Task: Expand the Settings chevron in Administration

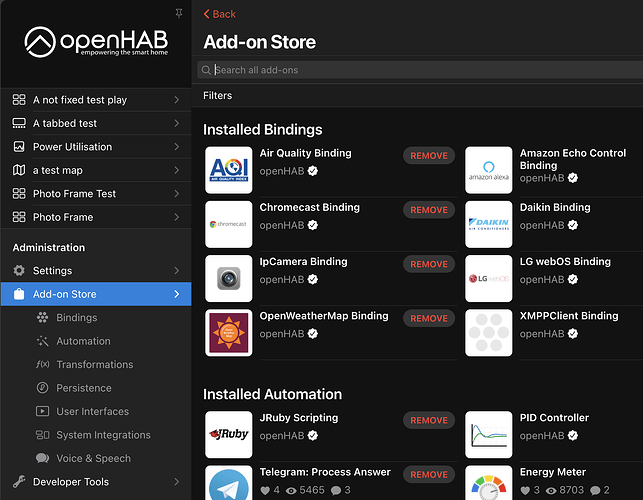Action: (177, 271)
